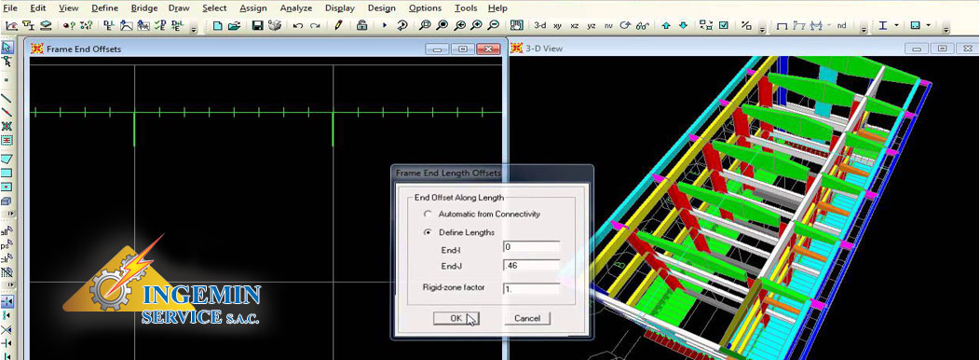
Task: Set view to xz plane
Action: tap(575, 26)
